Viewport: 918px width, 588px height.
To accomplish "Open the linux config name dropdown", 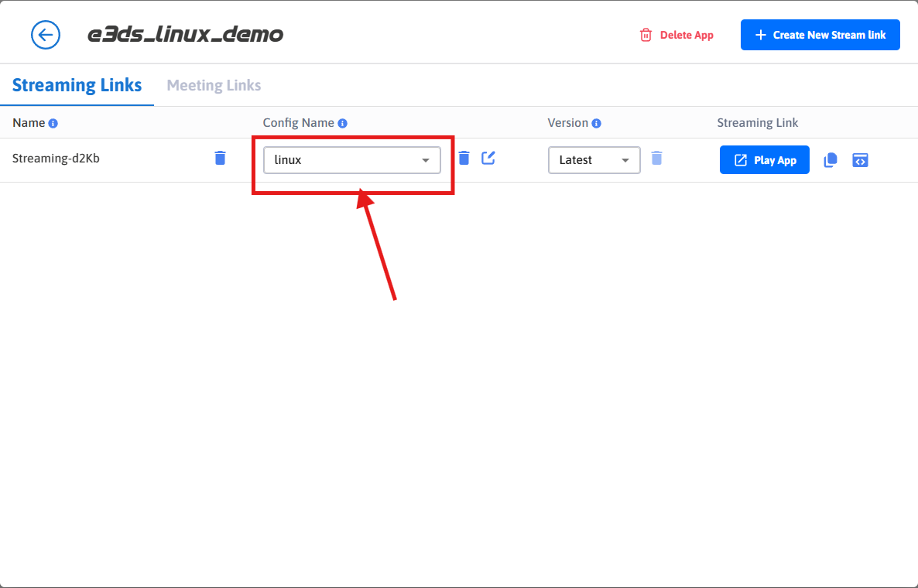I will [x=352, y=160].
